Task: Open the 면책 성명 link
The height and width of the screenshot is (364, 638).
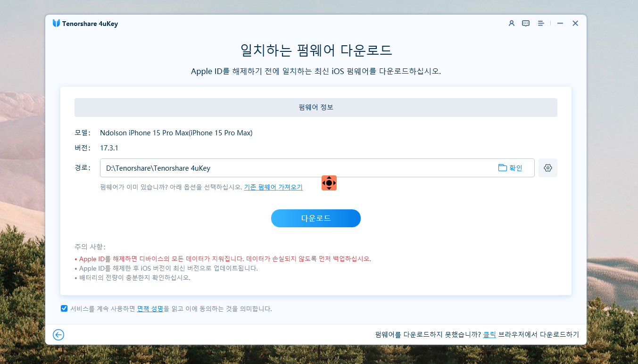Action: pos(150,309)
